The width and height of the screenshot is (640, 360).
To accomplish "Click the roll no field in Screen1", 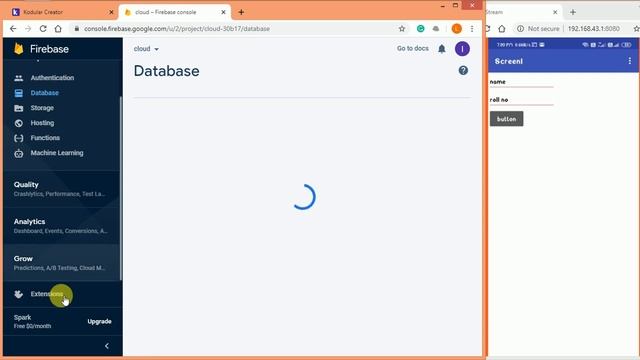I will 522,100.
